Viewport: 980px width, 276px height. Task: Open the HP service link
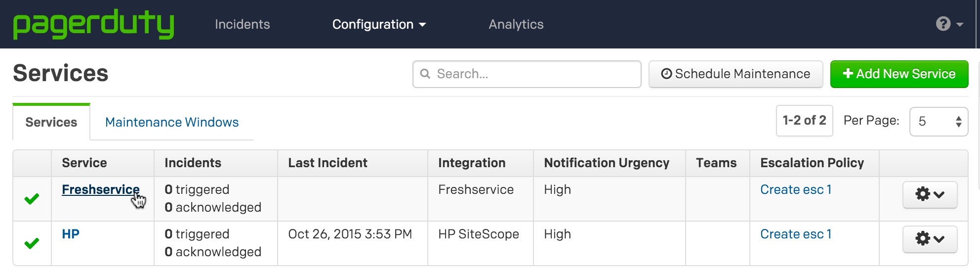coord(71,234)
